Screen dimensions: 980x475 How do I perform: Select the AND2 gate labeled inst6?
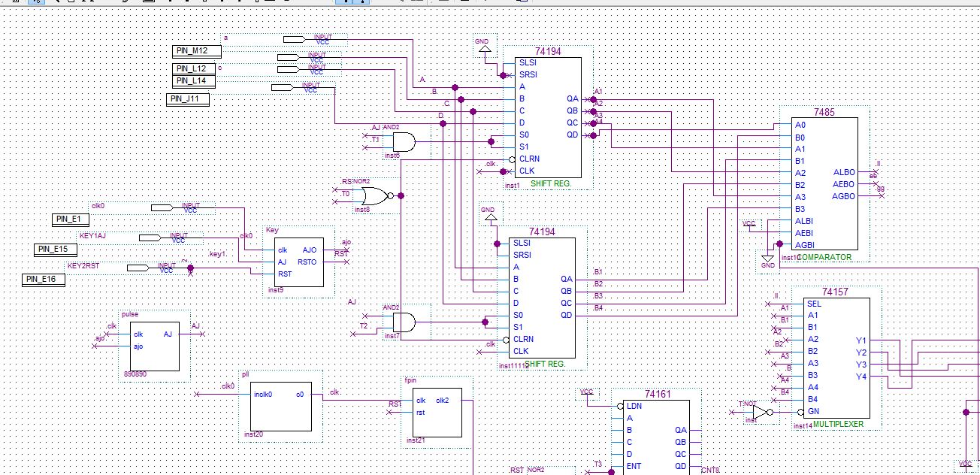tap(404, 142)
